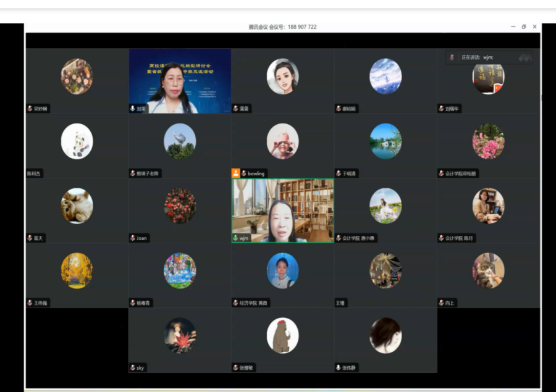
Task: Click the microphone icon next to 刘荣
Action: (132, 109)
